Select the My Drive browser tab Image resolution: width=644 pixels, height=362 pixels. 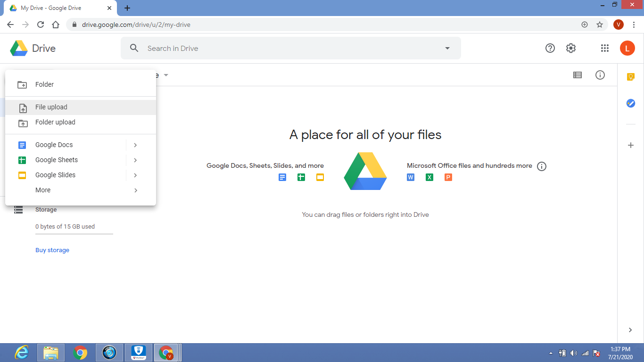tap(60, 8)
